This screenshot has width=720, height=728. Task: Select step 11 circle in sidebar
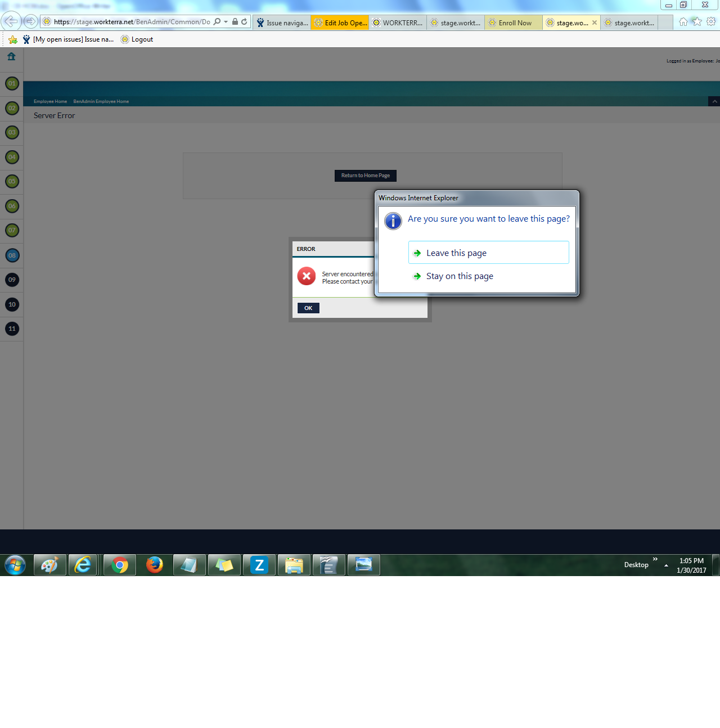click(x=12, y=329)
